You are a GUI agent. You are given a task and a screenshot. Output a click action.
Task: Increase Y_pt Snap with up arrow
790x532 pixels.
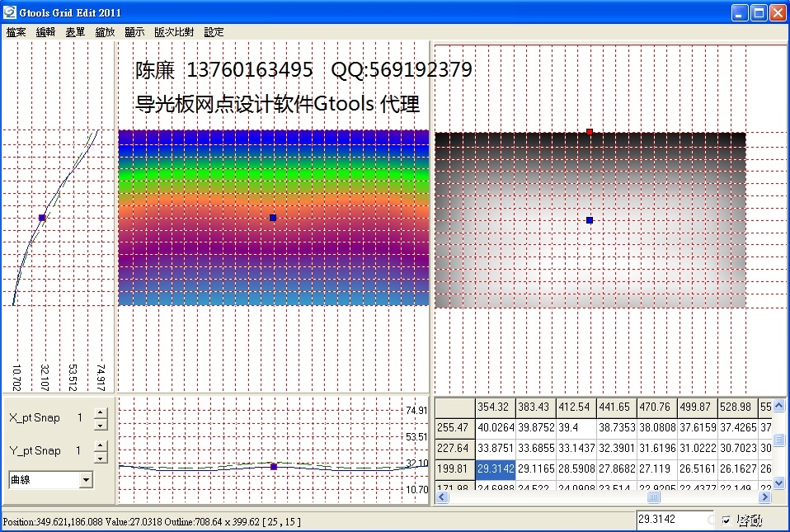(101, 446)
